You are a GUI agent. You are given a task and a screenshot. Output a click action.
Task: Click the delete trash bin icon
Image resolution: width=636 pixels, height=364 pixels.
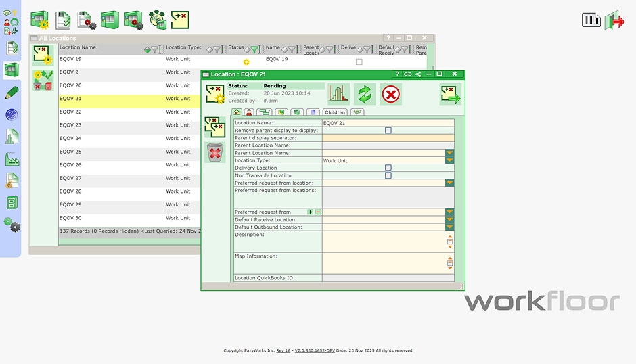click(x=215, y=153)
